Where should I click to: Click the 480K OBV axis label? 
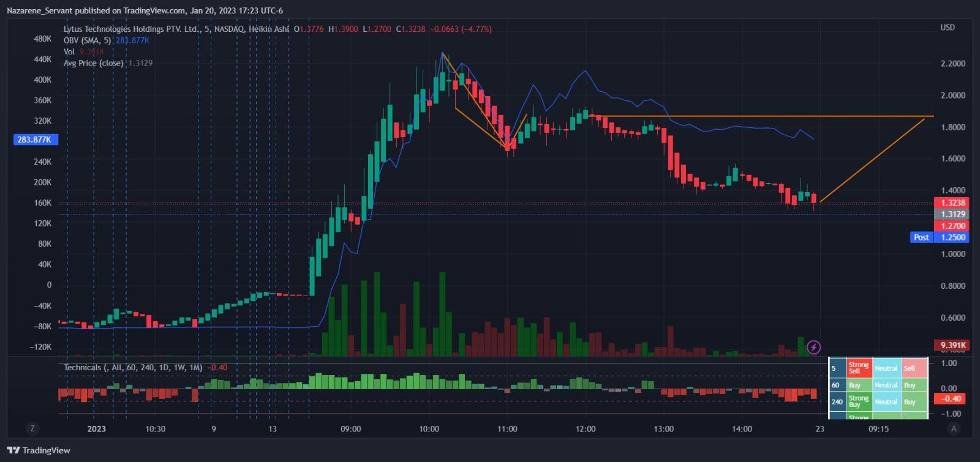pos(42,39)
